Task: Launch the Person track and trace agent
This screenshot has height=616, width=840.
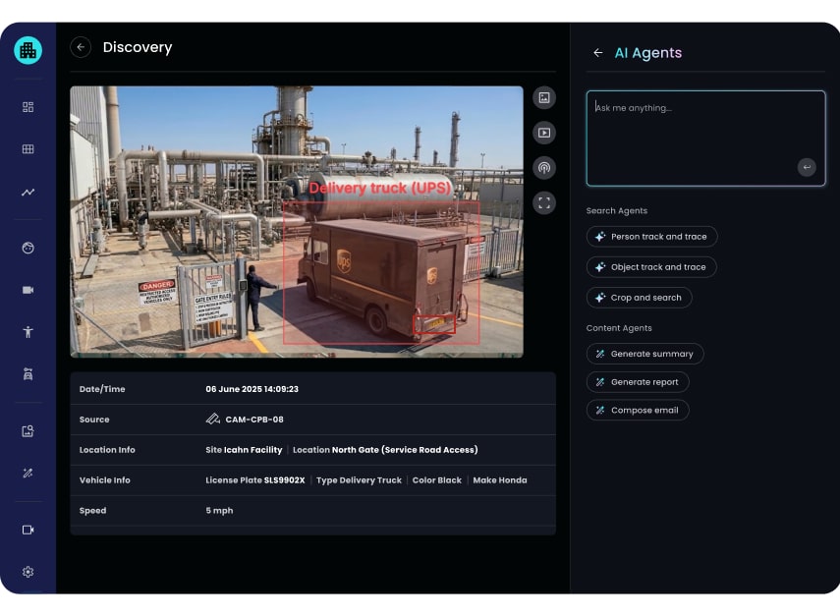Action: pos(651,237)
